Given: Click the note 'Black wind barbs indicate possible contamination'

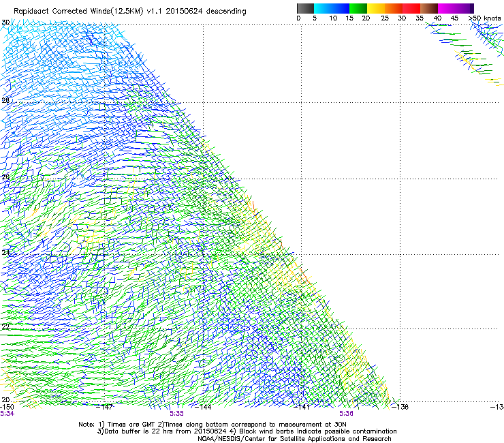Looking at the screenshot, I should [x=318, y=431].
